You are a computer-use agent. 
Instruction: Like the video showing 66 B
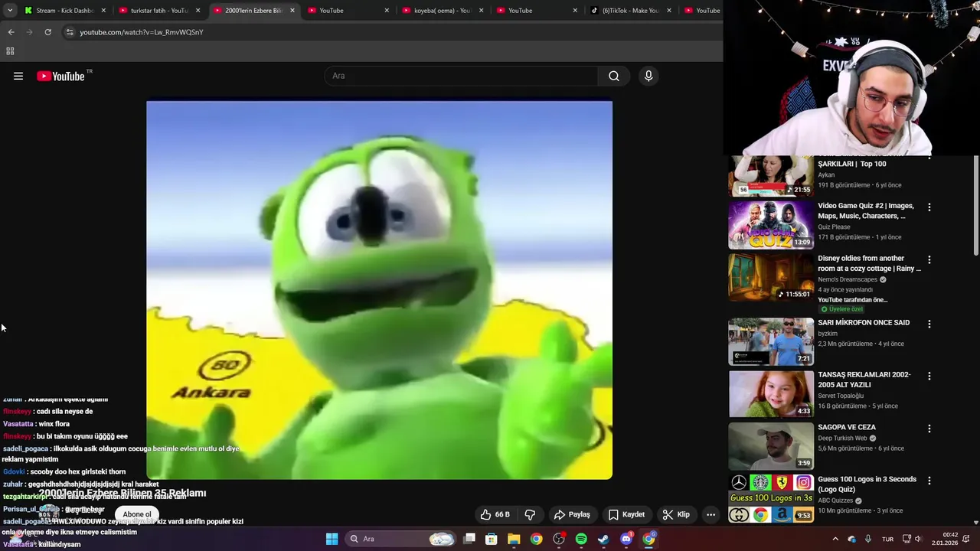[495, 514]
